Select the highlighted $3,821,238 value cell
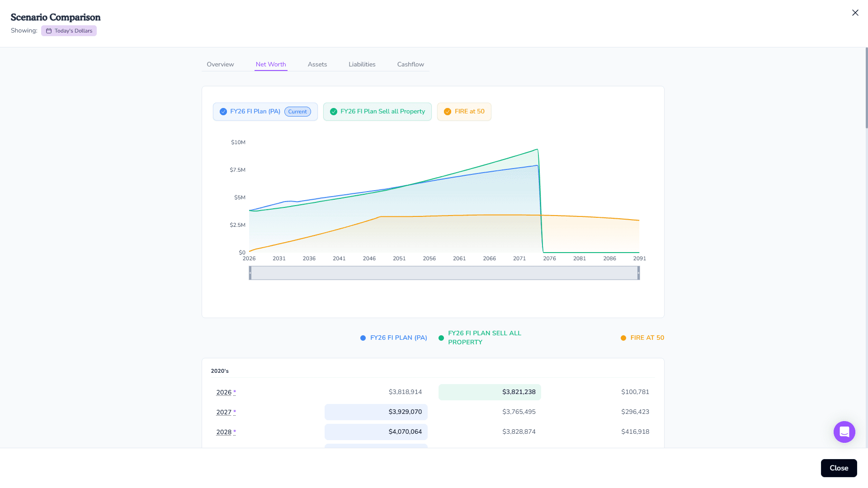Viewport: 868px width, 488px height. pos(490,392)
